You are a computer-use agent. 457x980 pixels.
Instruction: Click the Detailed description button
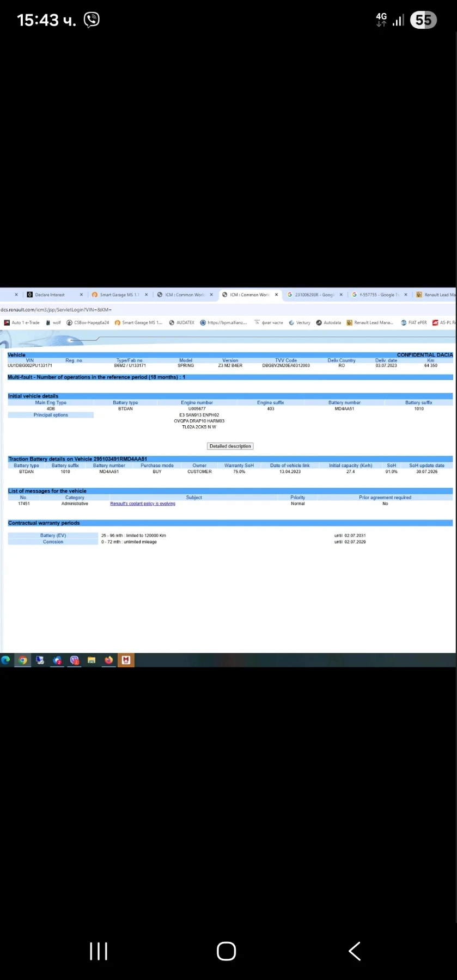230,446
